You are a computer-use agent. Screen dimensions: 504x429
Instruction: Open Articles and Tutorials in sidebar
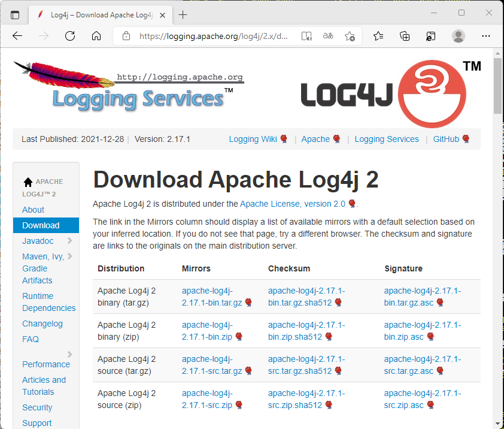click(44, 386)
